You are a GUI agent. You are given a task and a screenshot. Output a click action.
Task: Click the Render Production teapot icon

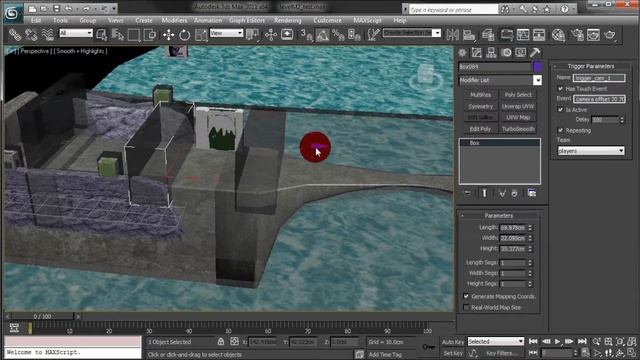[610, 35]
